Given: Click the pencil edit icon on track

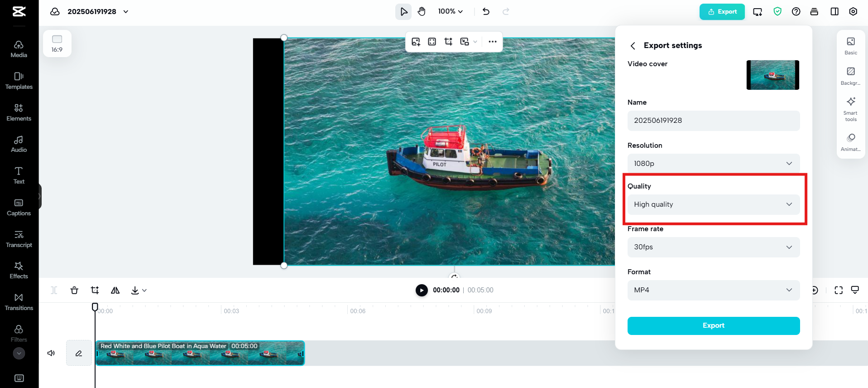Looking at the screenshot, I should coord(79,353).
